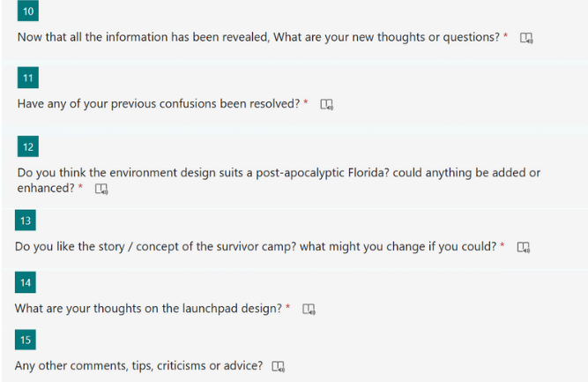
Task: Click the survivor camp story question text
Action: (x=256, y=246)
